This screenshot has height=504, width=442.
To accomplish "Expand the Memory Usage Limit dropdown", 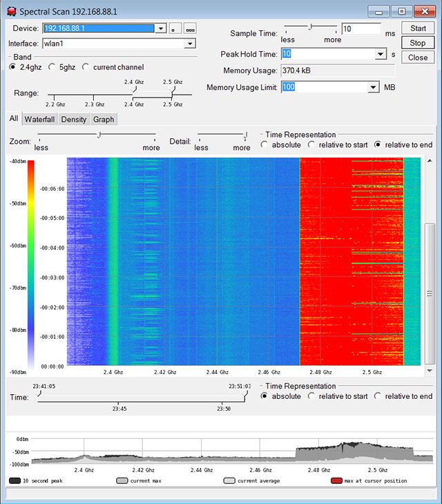I will coord(373,87).
